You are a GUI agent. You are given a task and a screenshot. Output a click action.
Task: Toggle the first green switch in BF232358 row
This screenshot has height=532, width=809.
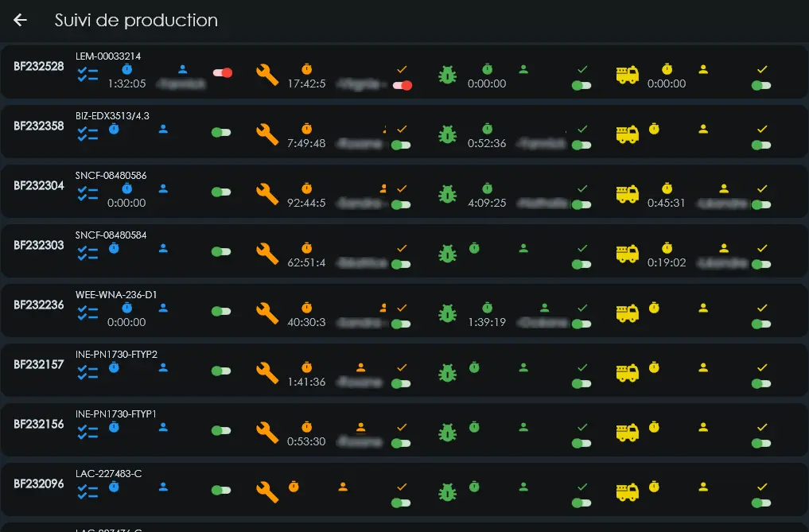(x=221, y=133)
